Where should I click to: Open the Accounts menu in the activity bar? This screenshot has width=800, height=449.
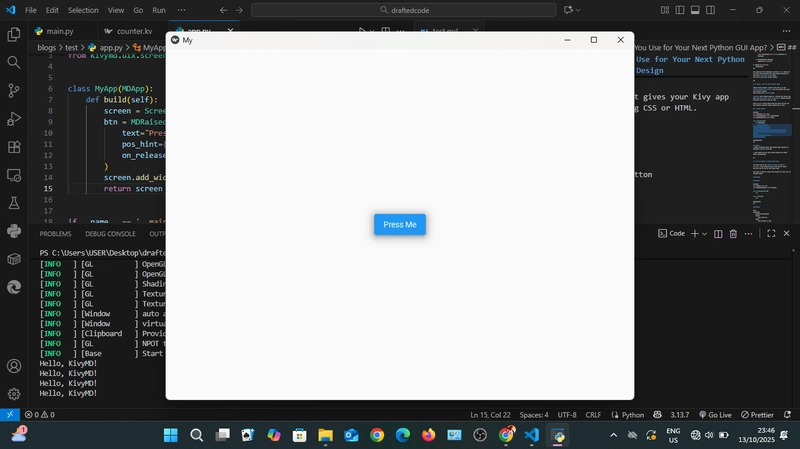point(14,366)
